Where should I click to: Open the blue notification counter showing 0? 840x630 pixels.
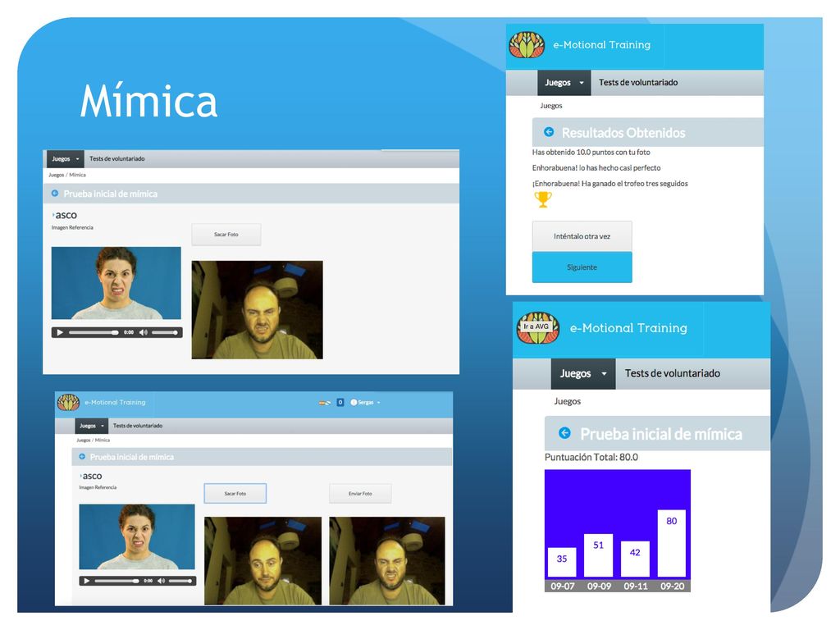point(340,402)
